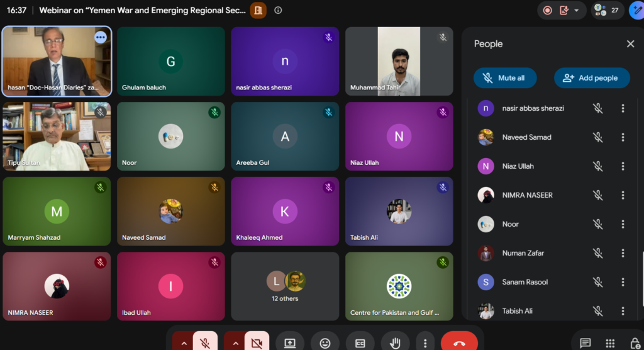Open the chat with everyone icon
Image resolution: width=644 pixels, height=350 pixels.
tap(586, 342)
